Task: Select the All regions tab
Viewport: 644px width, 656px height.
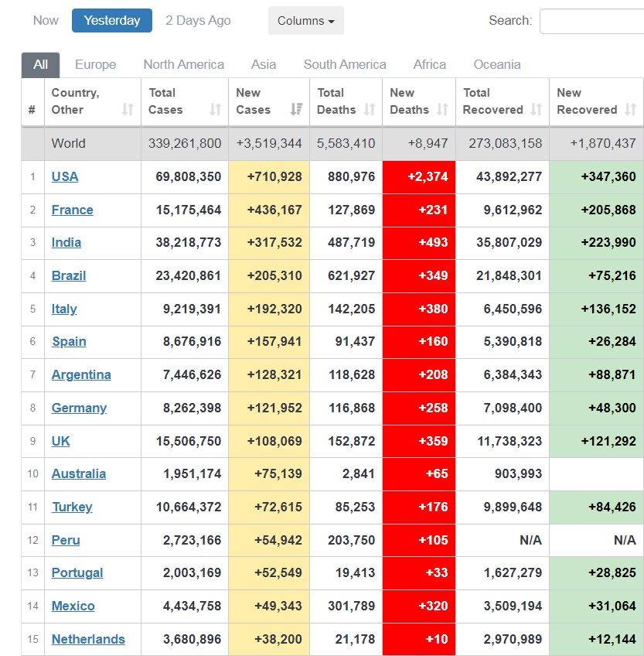Action: pos(40,65)
